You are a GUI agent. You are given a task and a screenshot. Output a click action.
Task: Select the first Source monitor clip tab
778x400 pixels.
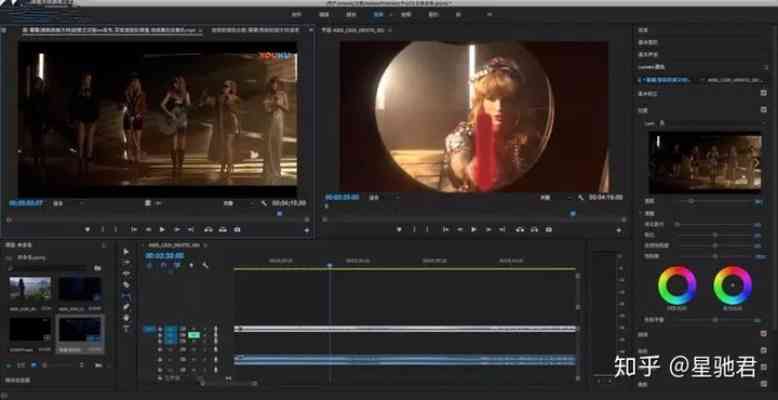tap(112, 30)
